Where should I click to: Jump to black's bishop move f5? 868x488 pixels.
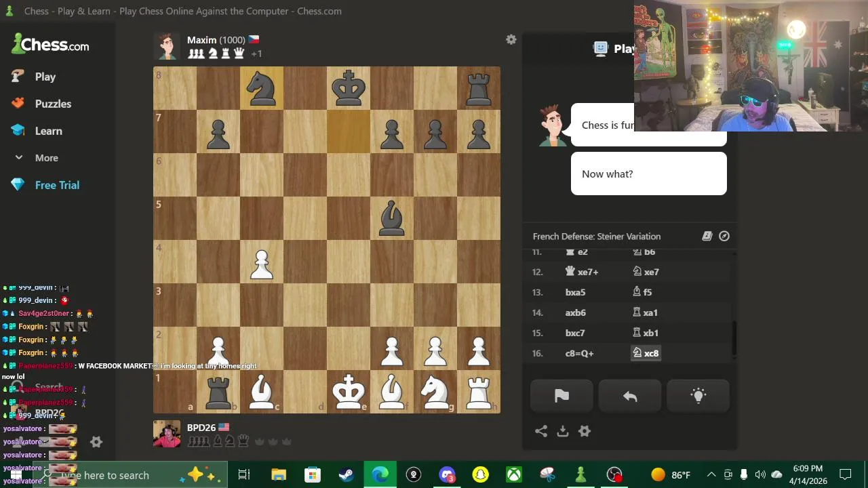[642, 292]
